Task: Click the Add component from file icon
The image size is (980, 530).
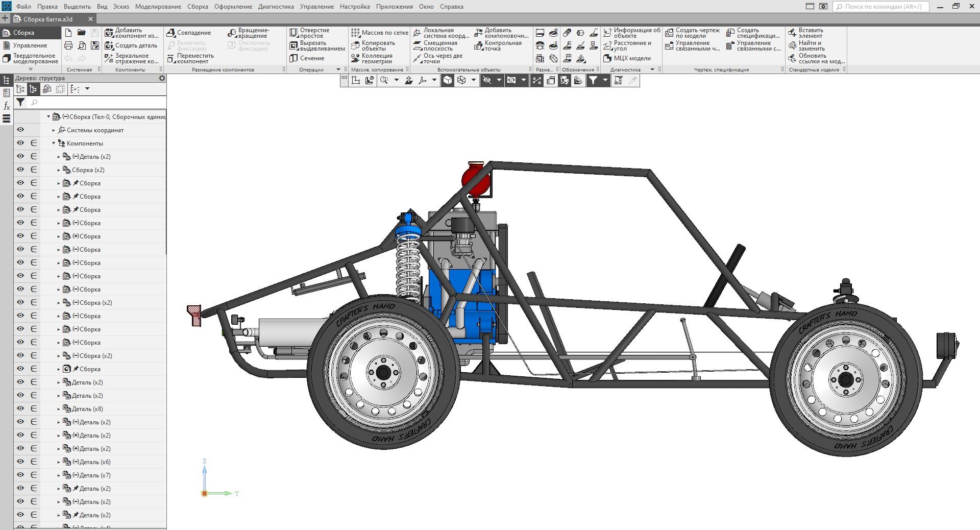Action: tap(109, 33)
